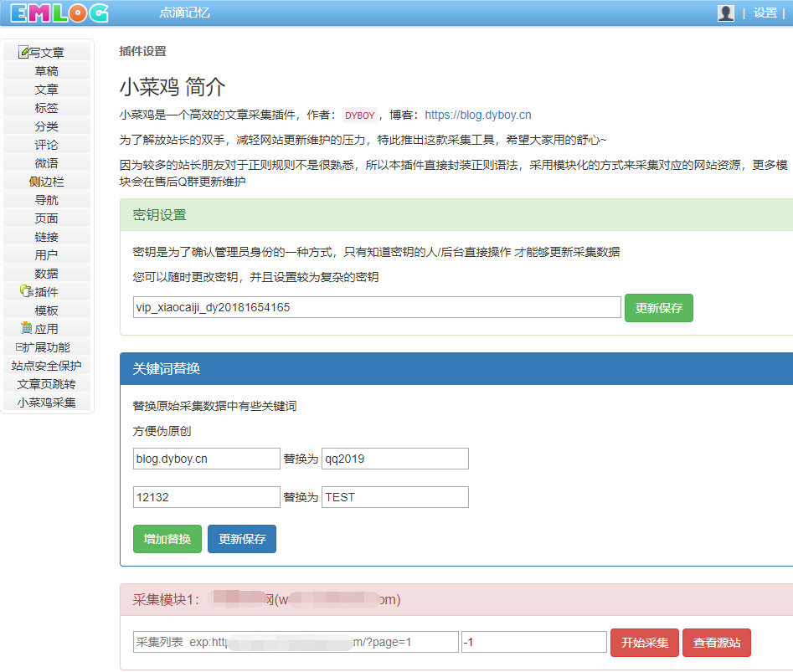This screenshot has width=793, height=672.
Task: Select 导航 in the sidebar
Action: click(47, 200)
